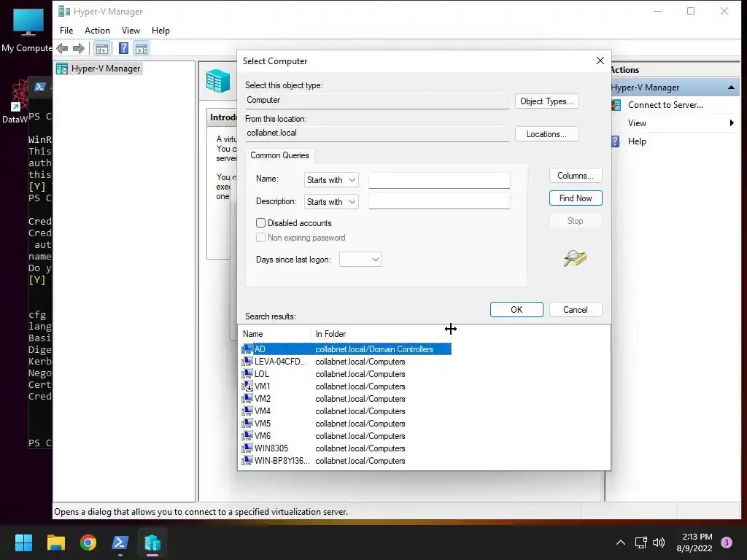Click the Back arrow in Hyper-V Manager toolbar

click(62, 48)
